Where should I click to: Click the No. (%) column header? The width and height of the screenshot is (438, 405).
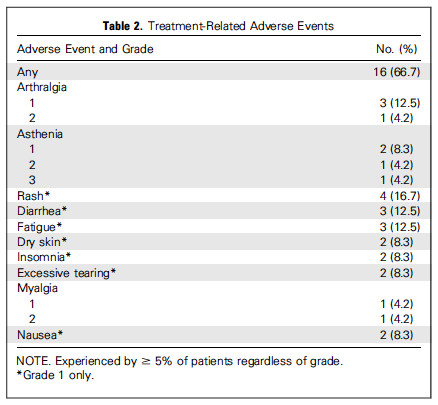tap(397, 49)
